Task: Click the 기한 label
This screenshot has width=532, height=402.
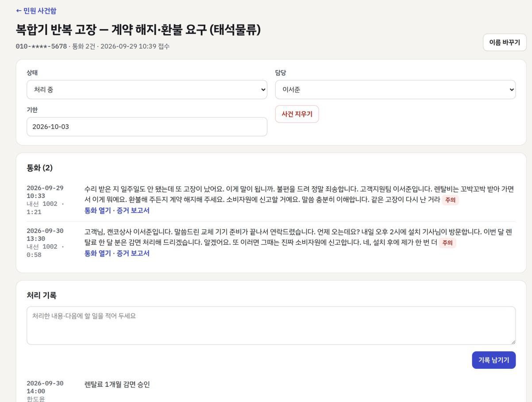Action: [32, 110]
